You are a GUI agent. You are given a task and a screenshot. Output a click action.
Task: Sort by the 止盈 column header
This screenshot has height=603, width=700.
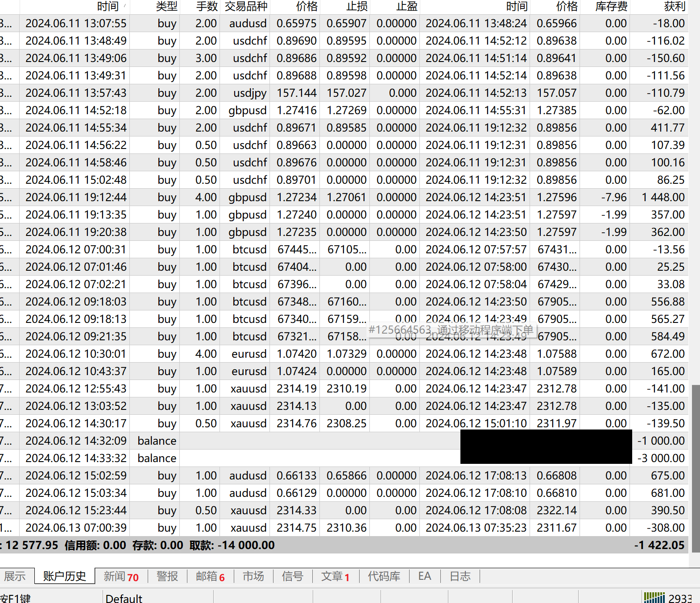[x=395, y=7]
